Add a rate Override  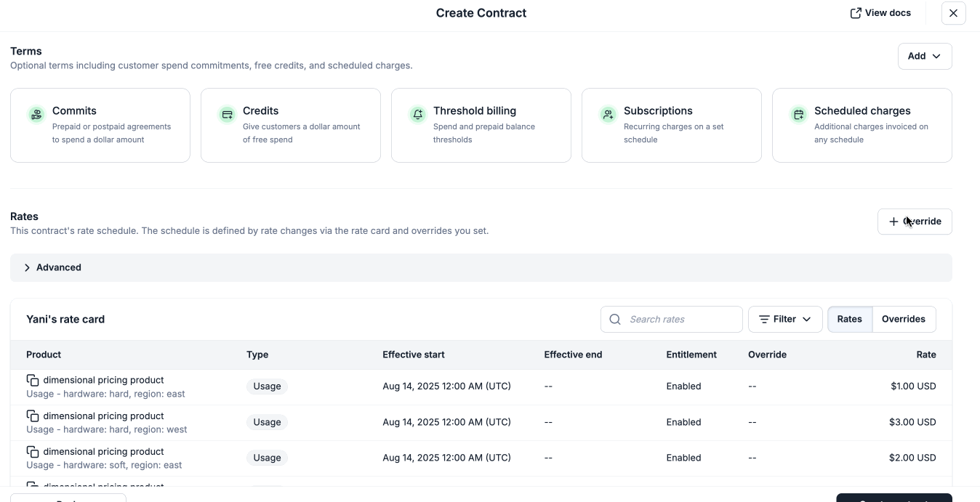[915, 222]
